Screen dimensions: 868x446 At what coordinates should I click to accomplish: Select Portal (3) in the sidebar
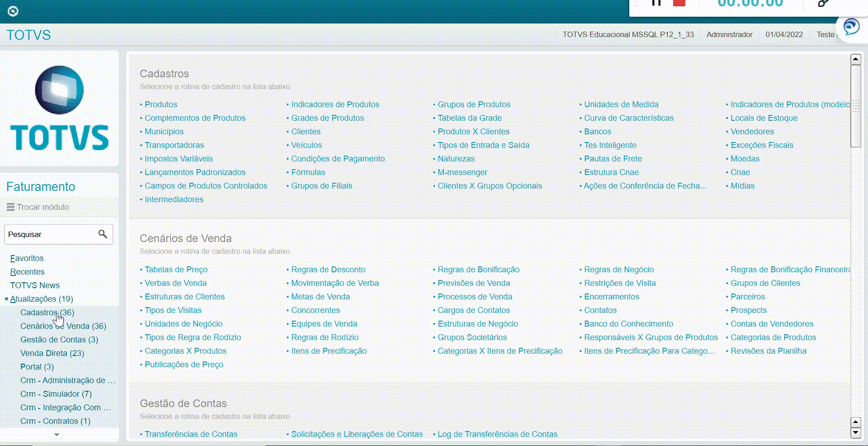37,367
